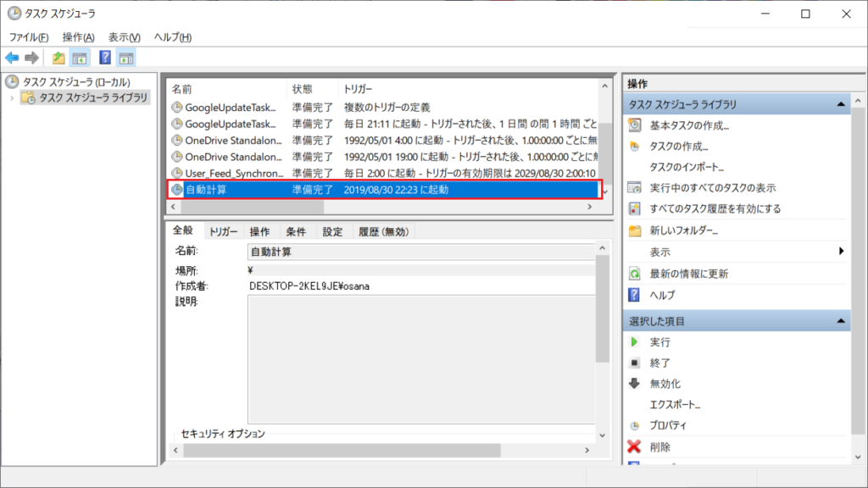Viewport: 868px width, 488px height.
Task: Click the clock icon of User_Feed_Synchron task
Action: [x=176, y=173]
